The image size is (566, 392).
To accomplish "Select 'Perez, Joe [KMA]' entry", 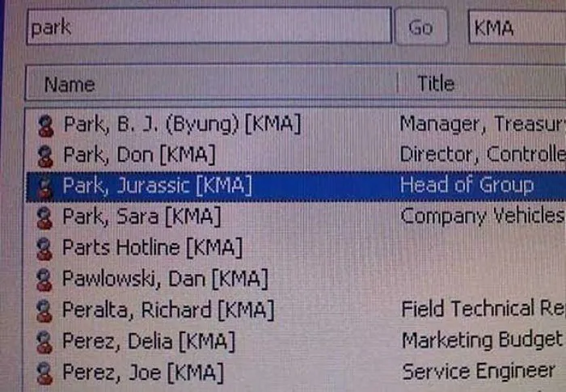I will pyautogui.click(x=143, y=373).
